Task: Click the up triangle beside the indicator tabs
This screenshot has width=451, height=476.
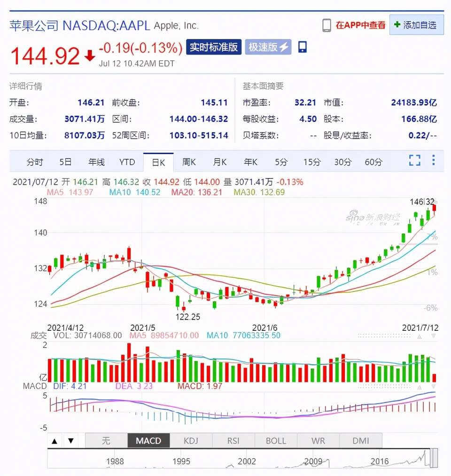Action: [x=54, y=441]
